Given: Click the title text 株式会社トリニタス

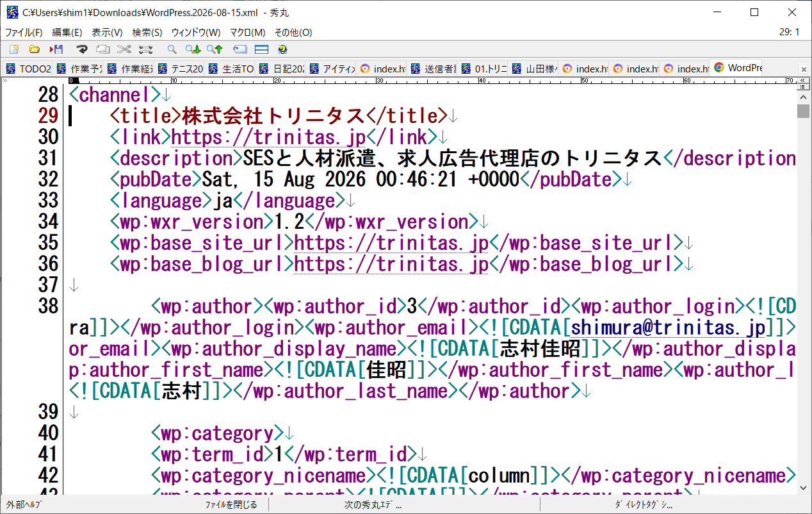Looking at the screenshot, I should [273, 115].
